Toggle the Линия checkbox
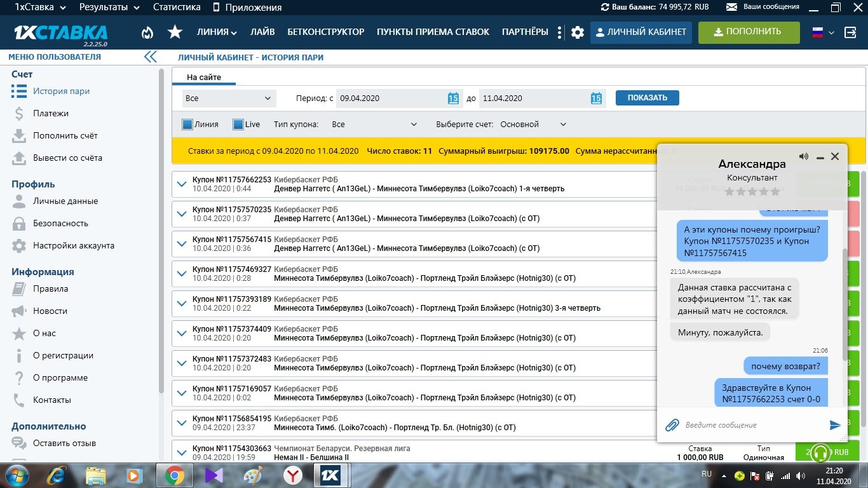Image resolution: width=868 pixels, height=488 pixels. click(x=187, y=125)
